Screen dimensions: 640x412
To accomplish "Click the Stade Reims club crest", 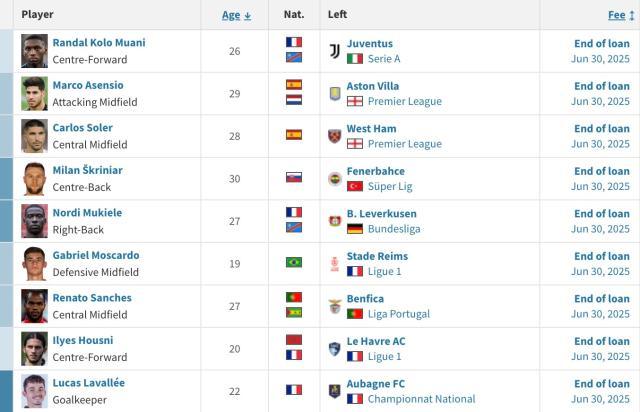I will pos(334,263).
